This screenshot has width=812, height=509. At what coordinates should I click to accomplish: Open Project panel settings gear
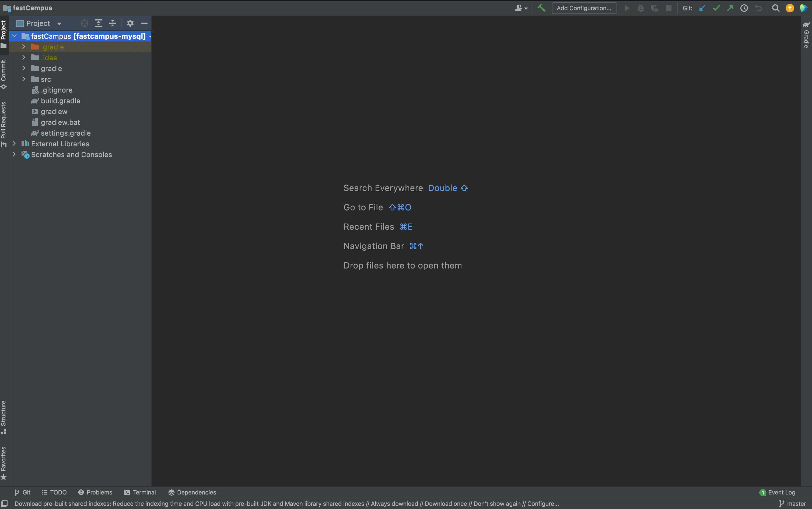(x=130, y=23)
